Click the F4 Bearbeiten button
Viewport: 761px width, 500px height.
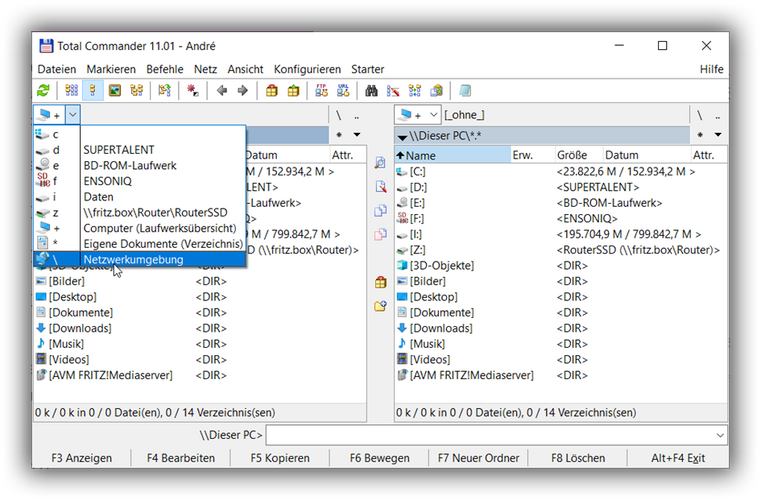click(x=181, y=458)
